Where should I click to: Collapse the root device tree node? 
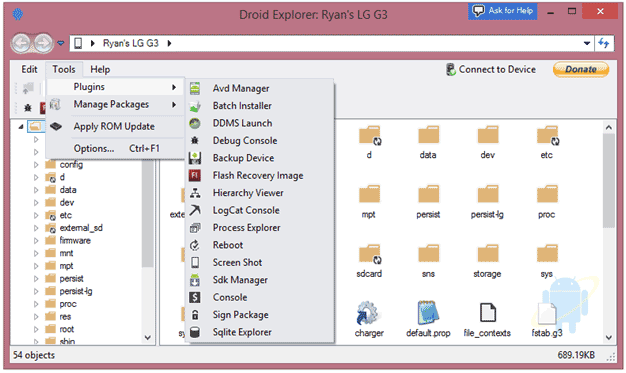(x=21, y=127)
